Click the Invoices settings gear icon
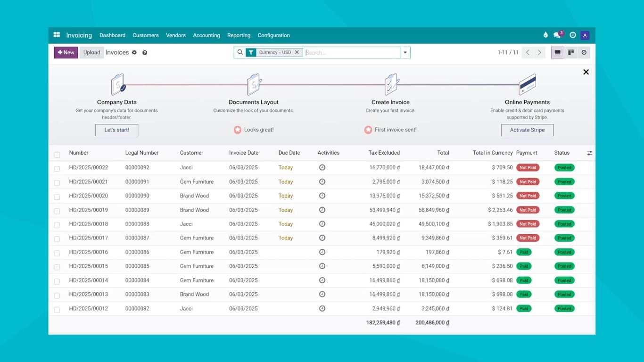 (134, 52)
